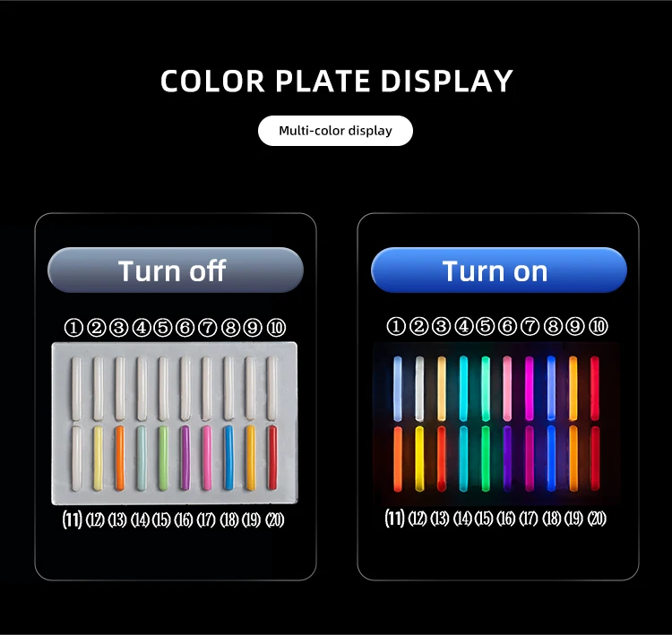Click the Turn on blue button
This screenshot has width=672, height=635.
499,270
